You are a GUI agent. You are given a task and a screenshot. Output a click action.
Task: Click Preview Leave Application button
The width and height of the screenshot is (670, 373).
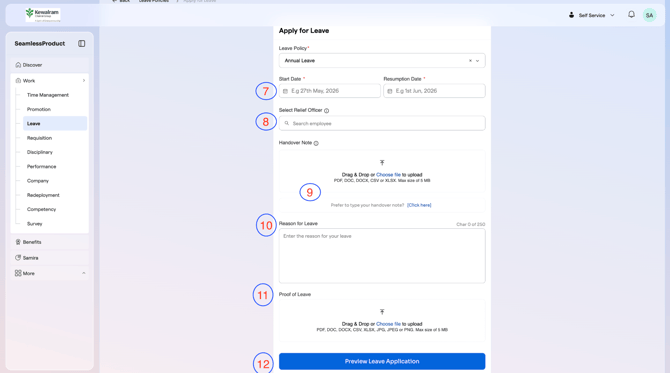coord(382,361)
